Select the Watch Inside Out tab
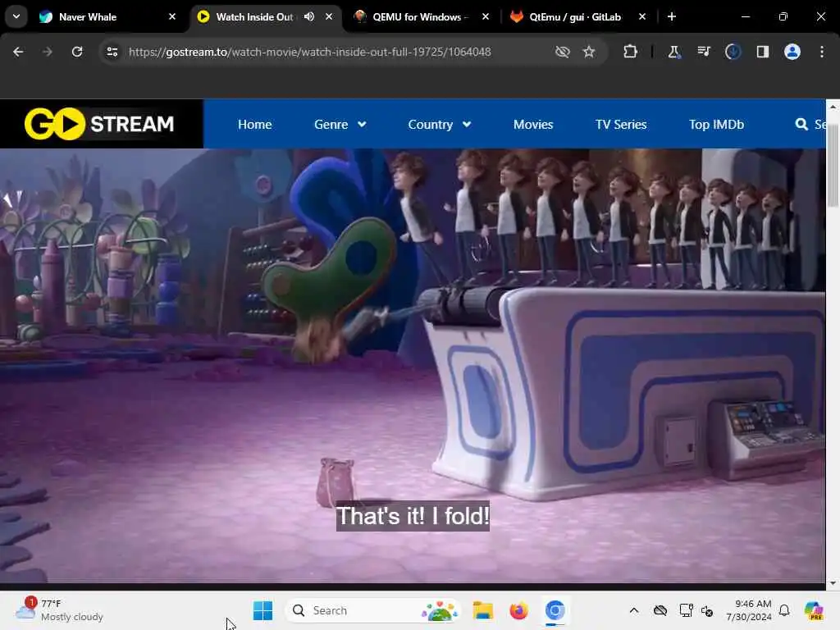Viewport: 840px width, 630px height. (x=265, y=17)
